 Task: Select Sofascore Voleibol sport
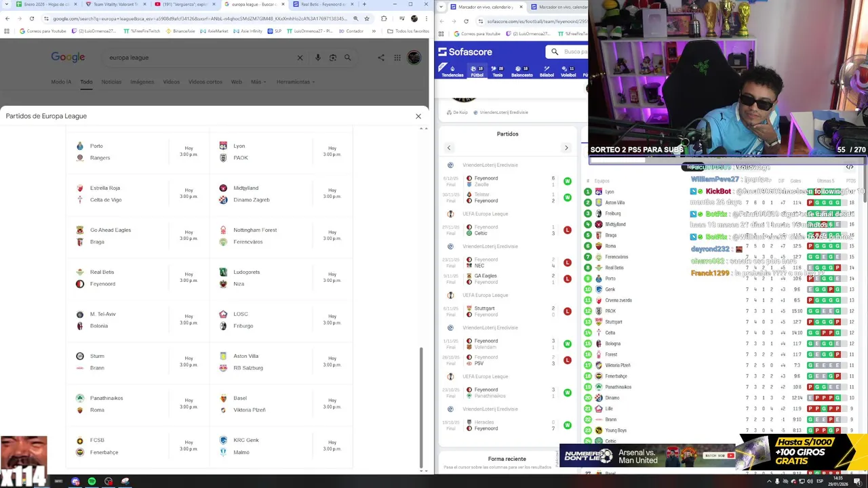[x=568, y=71]
